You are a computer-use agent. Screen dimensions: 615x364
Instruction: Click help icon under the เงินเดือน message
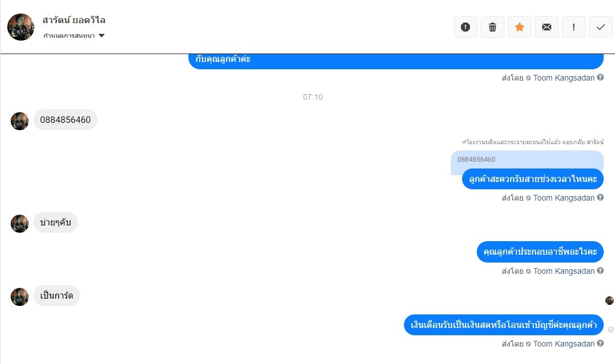click(600, 344)
